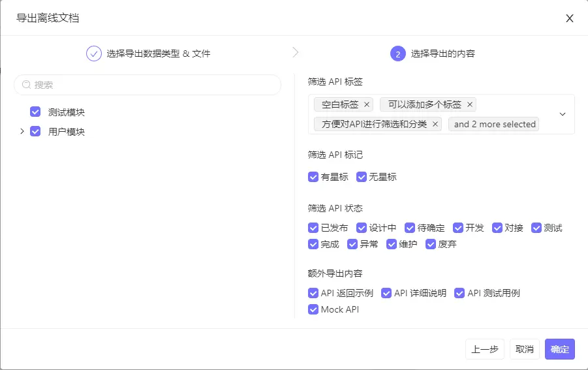Click the 取消 button

pos(524,349)
